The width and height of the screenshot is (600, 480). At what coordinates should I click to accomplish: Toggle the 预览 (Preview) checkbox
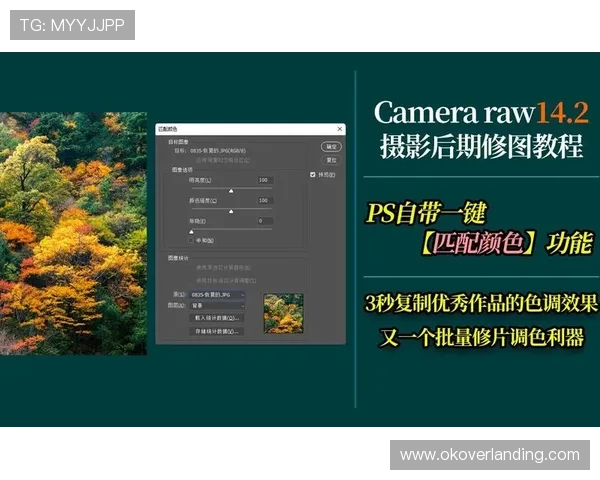coord(313,175)
